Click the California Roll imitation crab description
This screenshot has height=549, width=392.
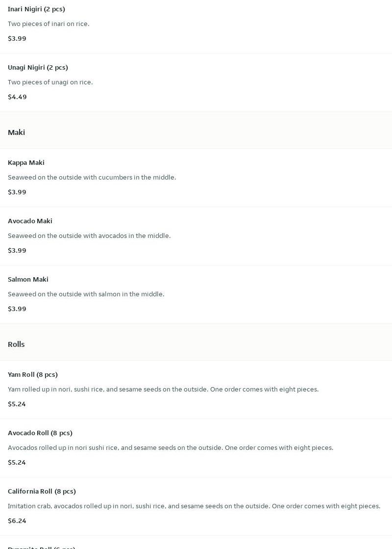(194, 506)
